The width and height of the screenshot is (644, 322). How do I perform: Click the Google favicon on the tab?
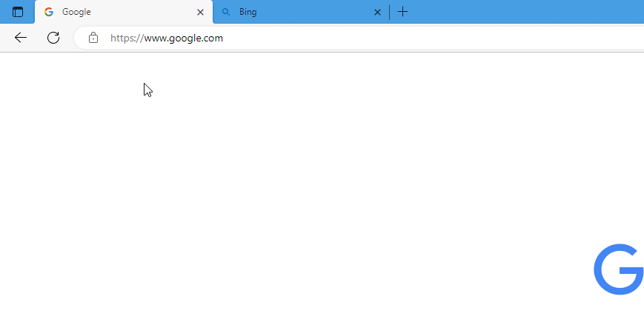[49, 12]
